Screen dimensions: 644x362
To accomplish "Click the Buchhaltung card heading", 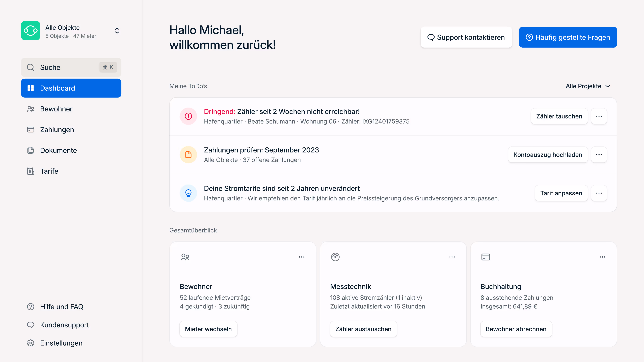I will 501,287.
